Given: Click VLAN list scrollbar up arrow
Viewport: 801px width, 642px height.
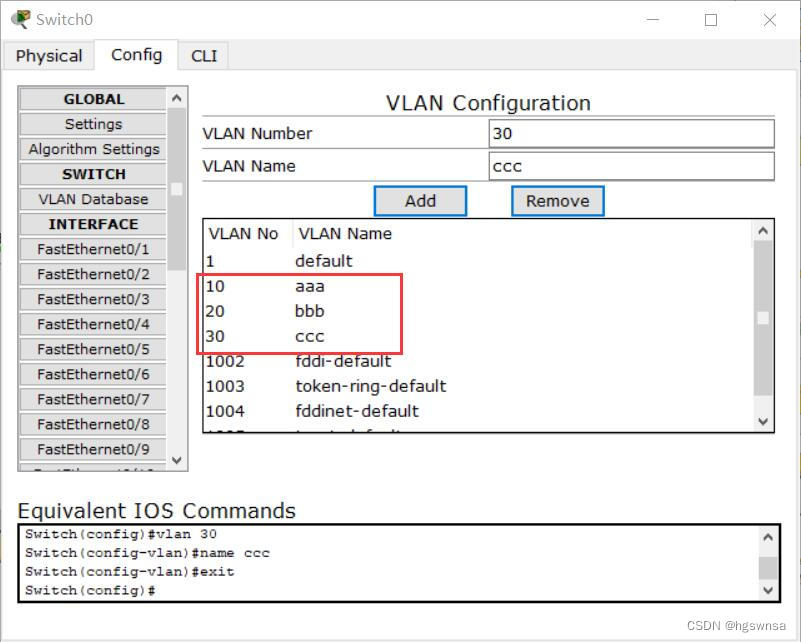Looking at the screenshot, I should pos(763,231).
